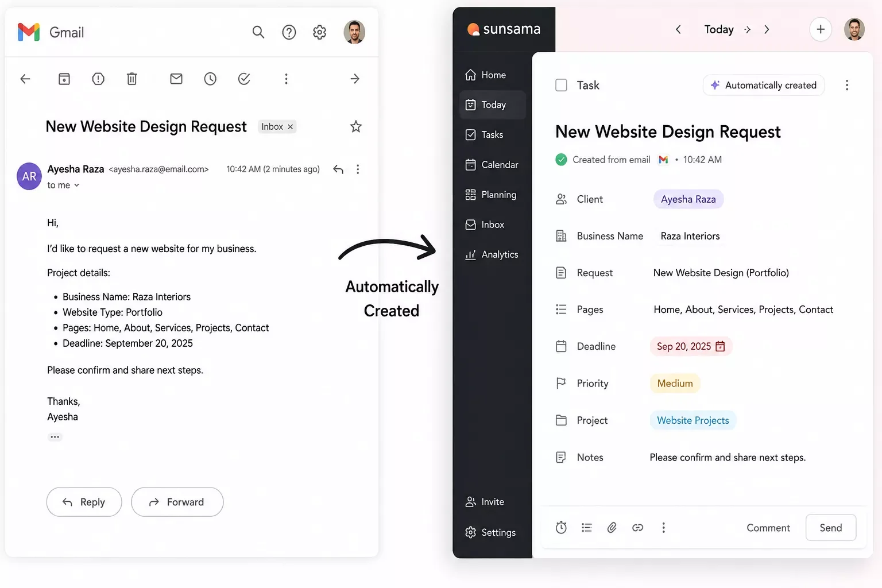
Task: Open Analytics in Sunsama sidebar
Action: (493, 254)
